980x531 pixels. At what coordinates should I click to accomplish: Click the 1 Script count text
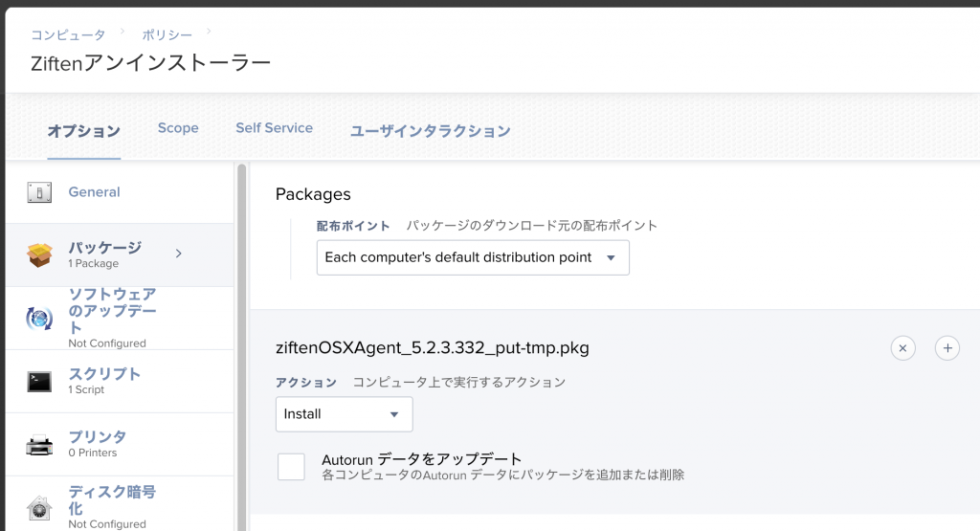coord(86,389)
